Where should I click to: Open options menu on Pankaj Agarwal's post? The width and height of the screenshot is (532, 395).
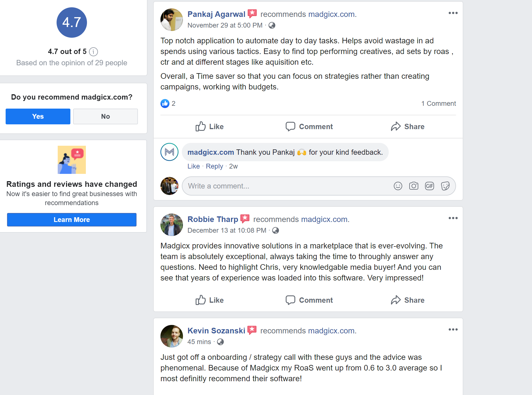[453, 13]
